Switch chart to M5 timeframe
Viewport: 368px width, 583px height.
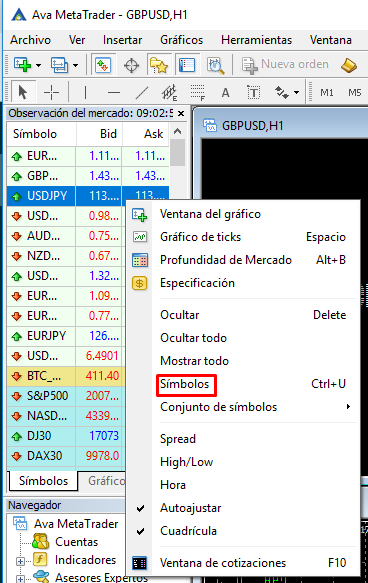tap(355, 92)
